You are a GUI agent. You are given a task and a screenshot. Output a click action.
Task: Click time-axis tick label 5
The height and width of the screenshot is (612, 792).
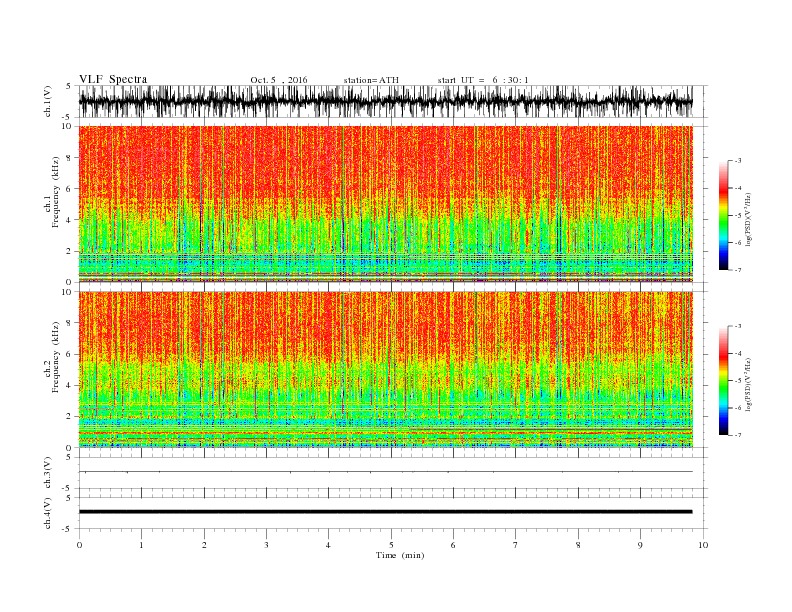coord(391,545)
